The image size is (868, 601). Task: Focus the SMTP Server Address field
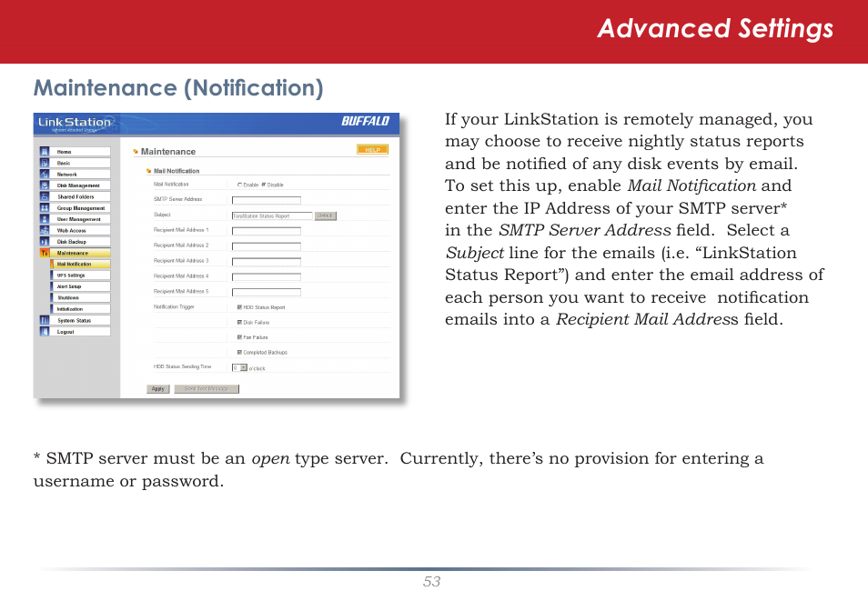(267, 200)
